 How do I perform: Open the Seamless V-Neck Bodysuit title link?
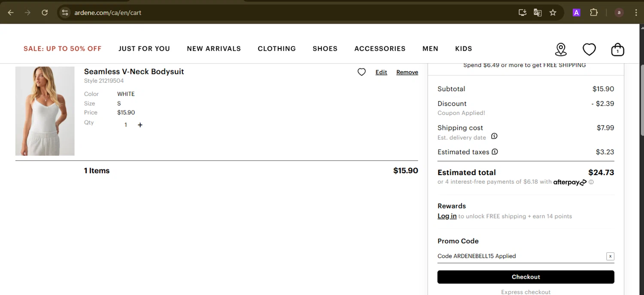click(x=134, y=71)
